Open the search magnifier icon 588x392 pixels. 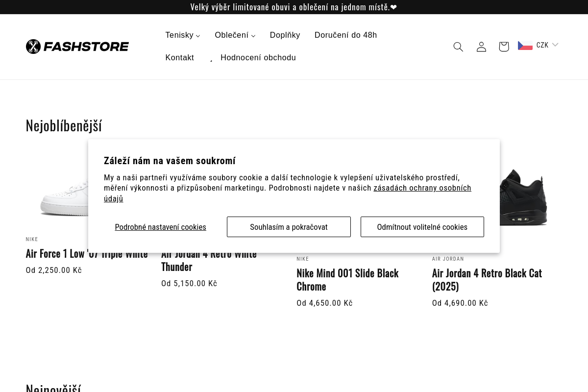tap(458, 47)
